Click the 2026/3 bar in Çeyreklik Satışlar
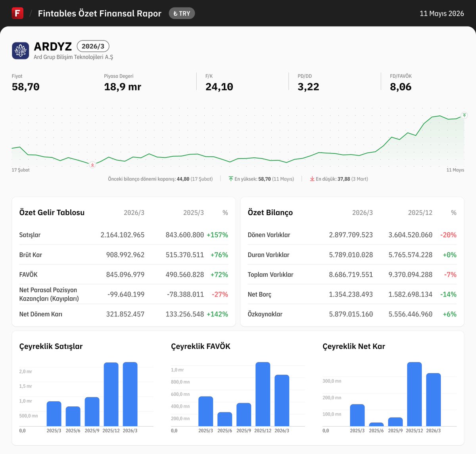Screen dimensions: 476x454 [130, 394]
